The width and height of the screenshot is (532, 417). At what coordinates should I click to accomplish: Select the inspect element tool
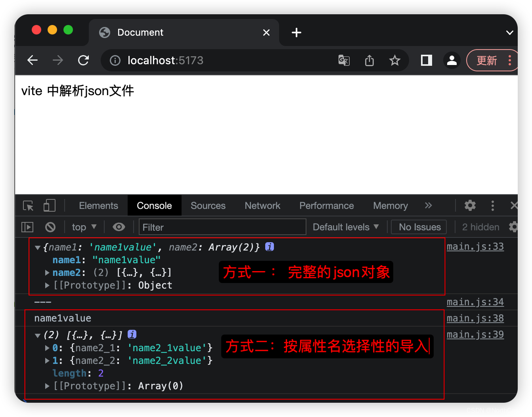(x=28, y=206)
